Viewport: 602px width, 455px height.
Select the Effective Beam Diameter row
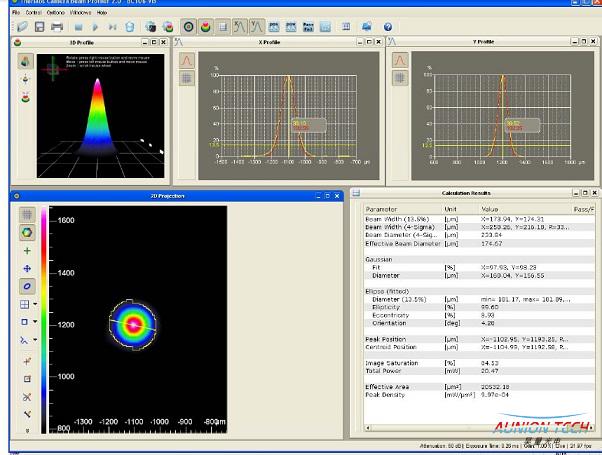(x=479, y=243)
